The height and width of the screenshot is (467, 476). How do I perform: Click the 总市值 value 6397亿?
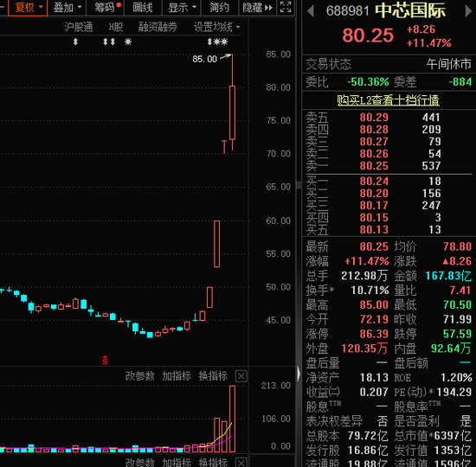point(453,436)
